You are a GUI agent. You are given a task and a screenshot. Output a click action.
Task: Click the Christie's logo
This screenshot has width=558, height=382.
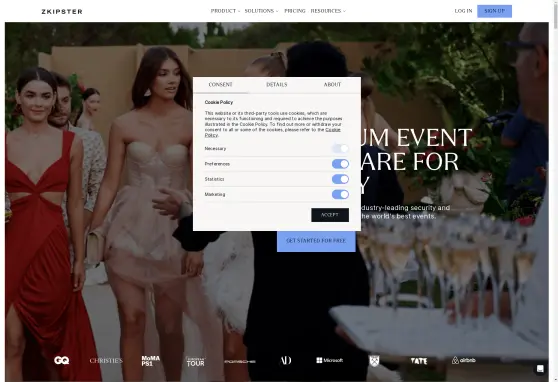point(106,361)
